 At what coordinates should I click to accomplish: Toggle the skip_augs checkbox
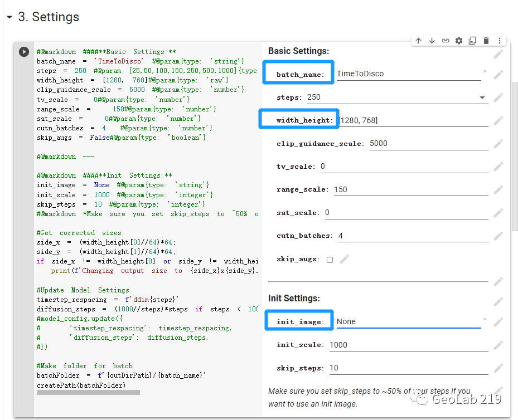tap(330, 260)
